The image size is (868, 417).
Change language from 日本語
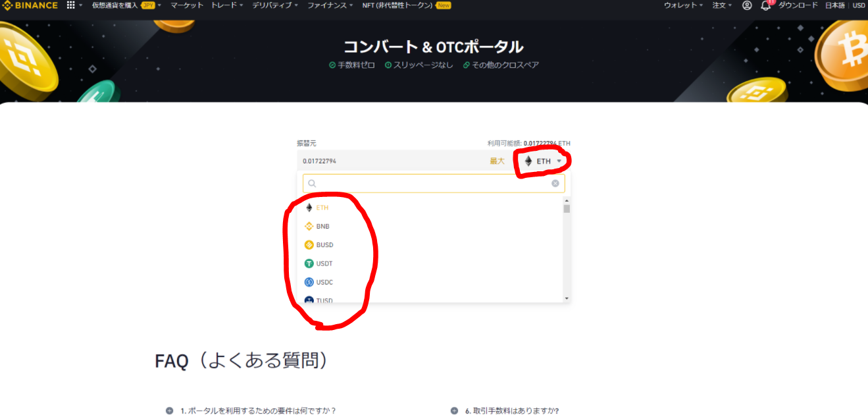835,5
